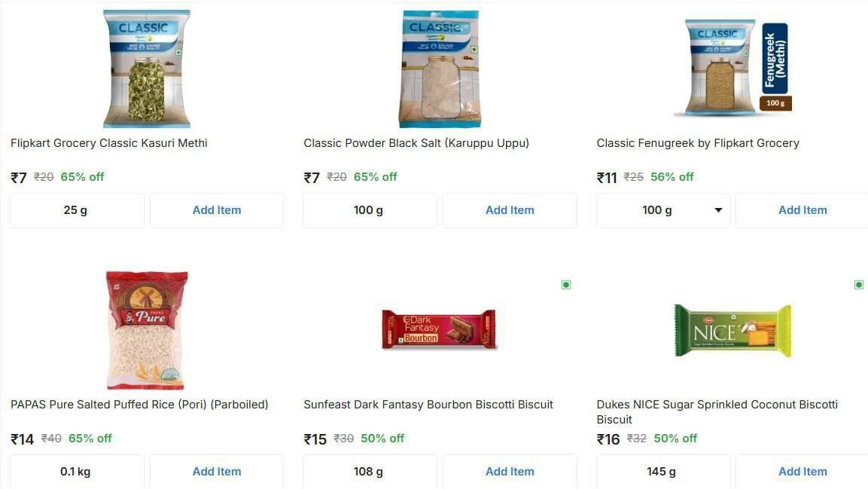The height and width of the screenshot is (489, 868).
Task: Add Classic Fenugreek to cart
Action: click(802, 210)
